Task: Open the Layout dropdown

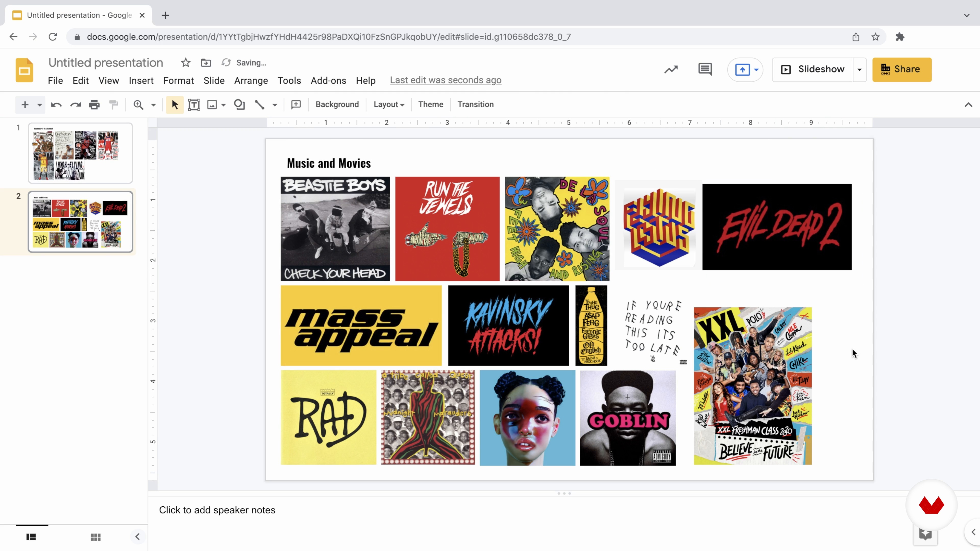Action: pyautogui.click(x=389, y=105)
